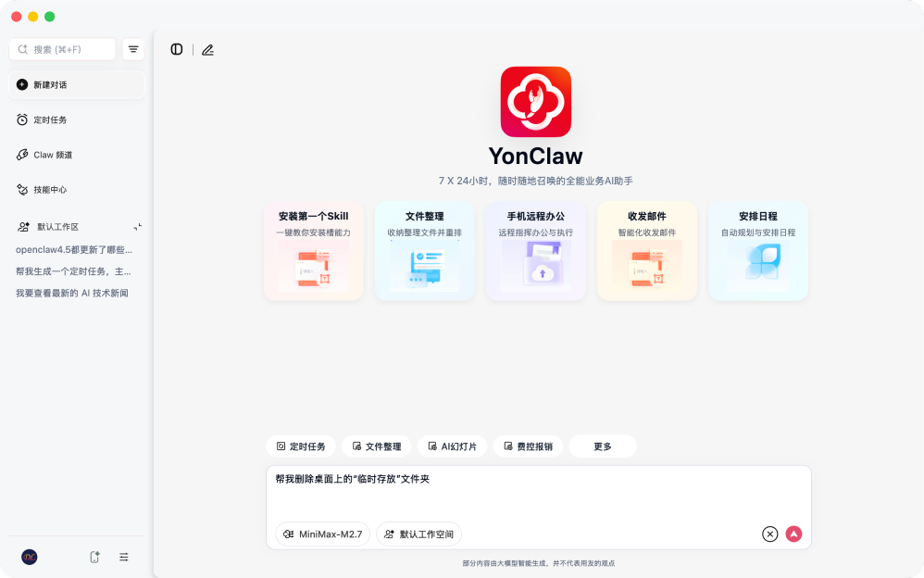Open Claw 频道 from the sidebar
Screen dimensions: 924x578
click(53, 155)
